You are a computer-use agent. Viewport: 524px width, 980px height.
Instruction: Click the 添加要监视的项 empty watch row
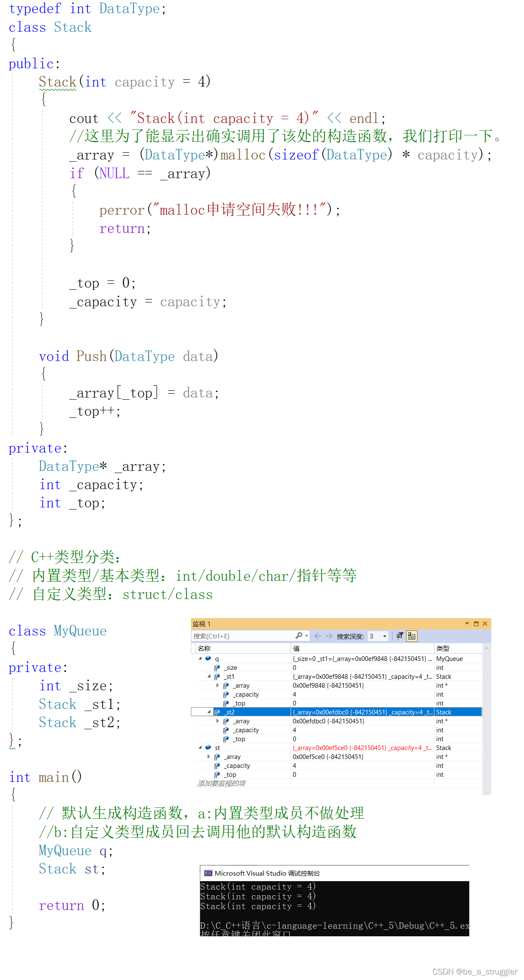[x=243, y=783]
